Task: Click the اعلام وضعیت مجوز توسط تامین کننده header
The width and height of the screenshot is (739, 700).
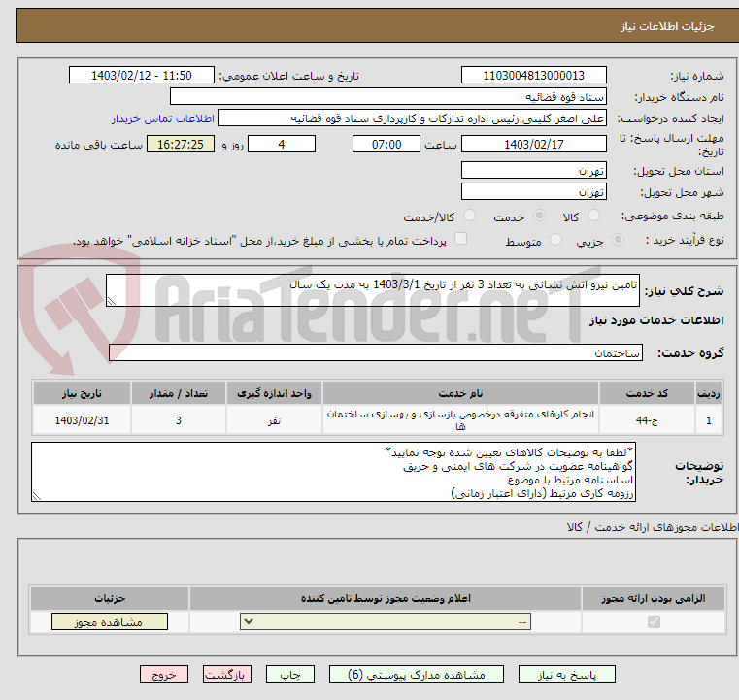Action: [386, 598]
